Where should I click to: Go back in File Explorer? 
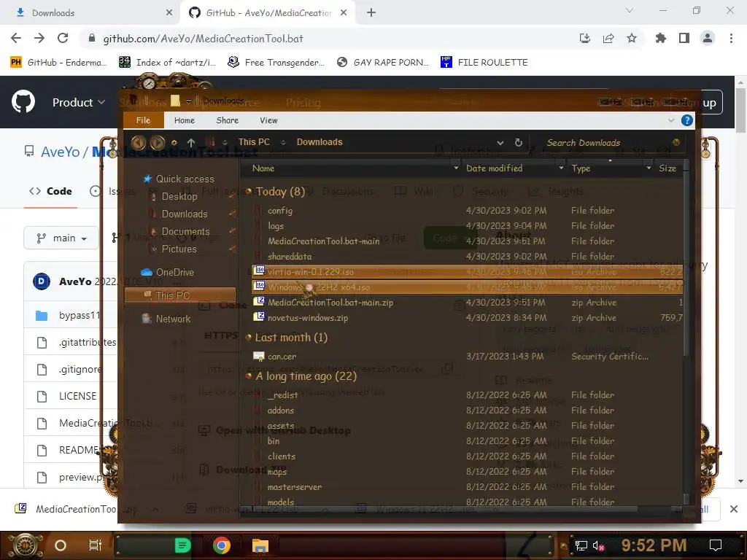click(x=138, y=142)
